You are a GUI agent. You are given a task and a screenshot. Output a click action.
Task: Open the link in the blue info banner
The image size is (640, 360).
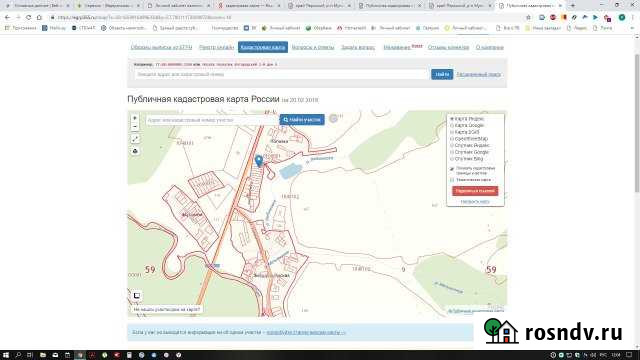click(306, 333)
